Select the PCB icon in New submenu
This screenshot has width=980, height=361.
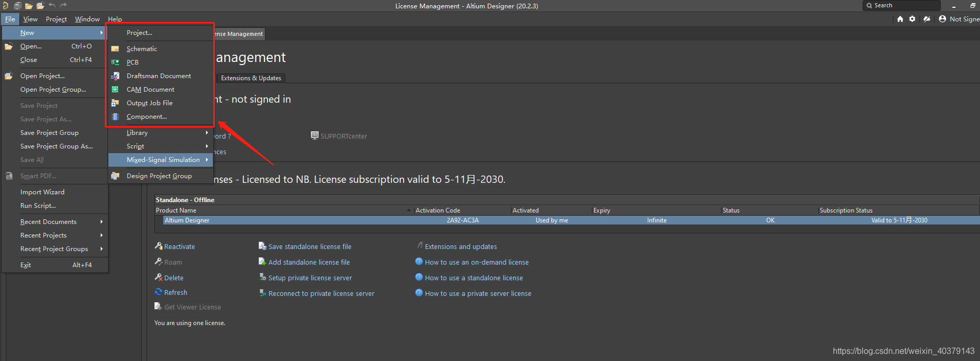115,62
